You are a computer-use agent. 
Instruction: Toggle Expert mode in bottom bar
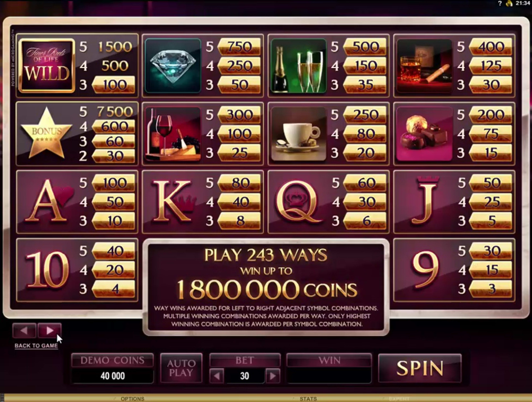tap(399, 399)
